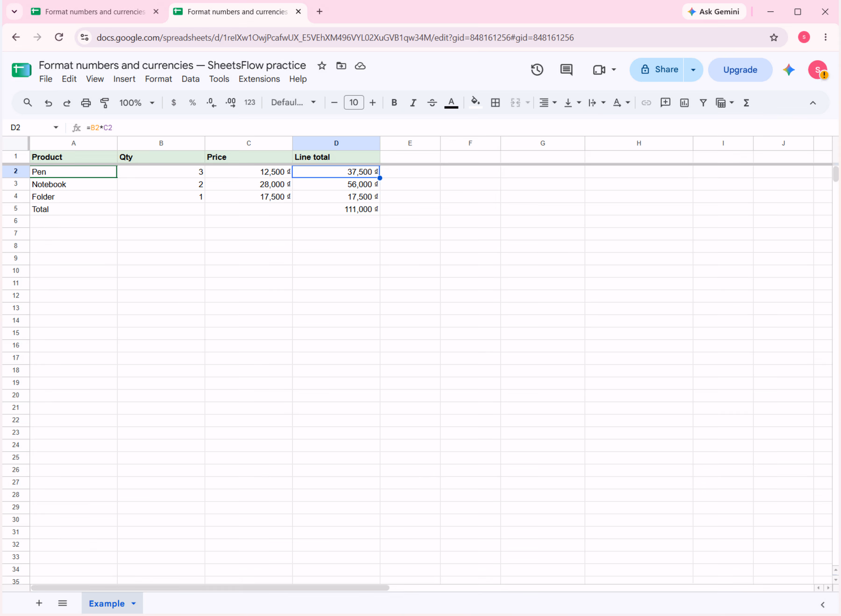Expand the Share options arrow
The width and height of the screenshot is (841, 616).
[x=693, y=70]
